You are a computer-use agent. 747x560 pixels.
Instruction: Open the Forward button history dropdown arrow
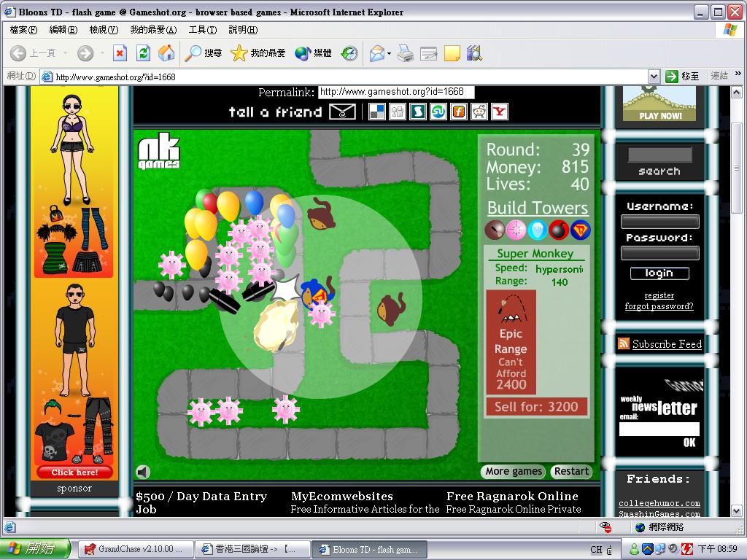102,52
